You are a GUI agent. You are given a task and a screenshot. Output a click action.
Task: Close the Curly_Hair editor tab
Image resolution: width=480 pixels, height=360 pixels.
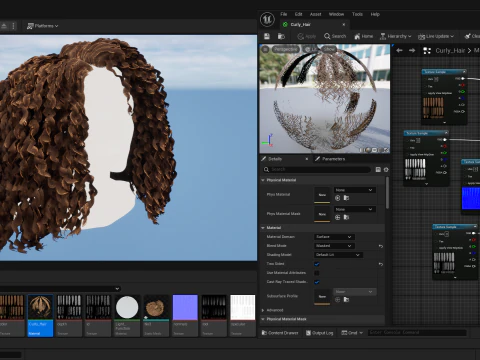click(x=344, y=25)
